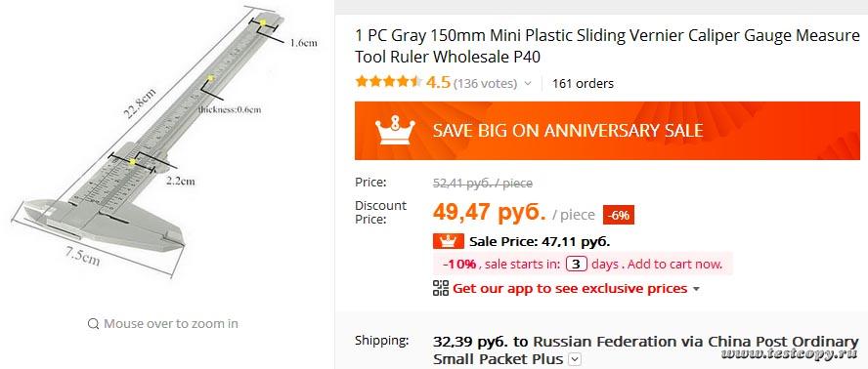Click the crown icon in anniversary banner
Viewport: 868px width, 369px height.
click(x=395, y=131)
